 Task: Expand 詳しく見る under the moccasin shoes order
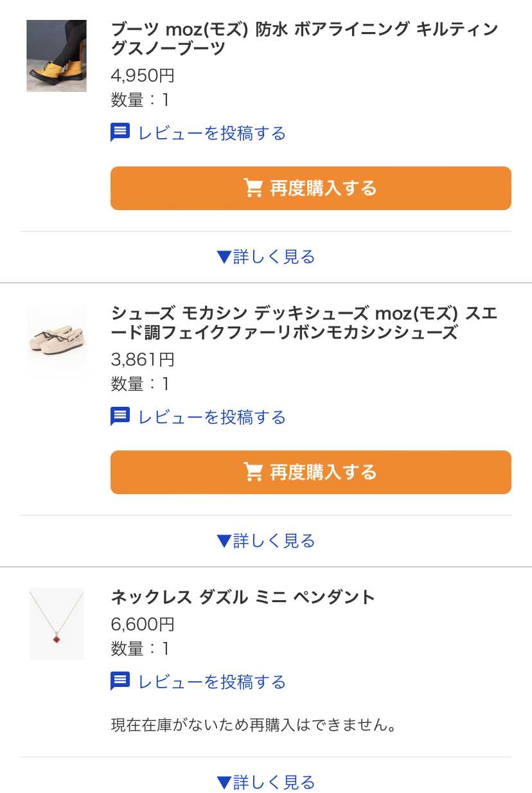pyautogui.click(x=266, y=541)
